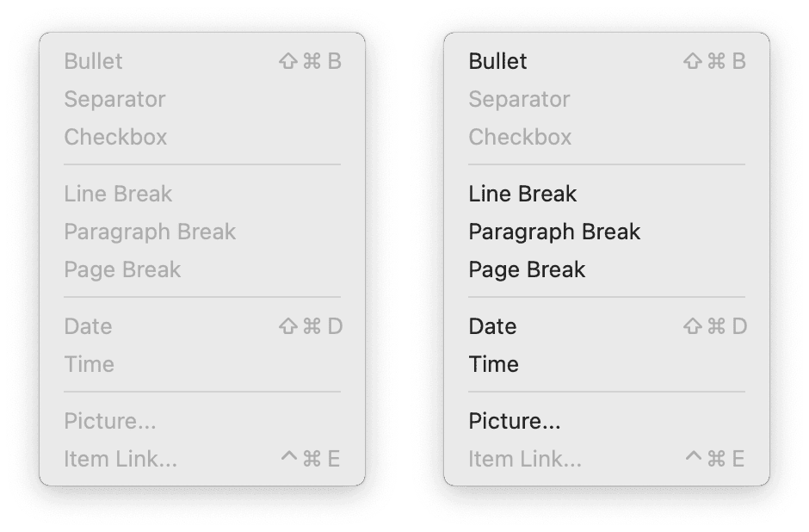Screen dimensions: 809x532
Task: Select the active Line Break option
Action: pos(522,194)
